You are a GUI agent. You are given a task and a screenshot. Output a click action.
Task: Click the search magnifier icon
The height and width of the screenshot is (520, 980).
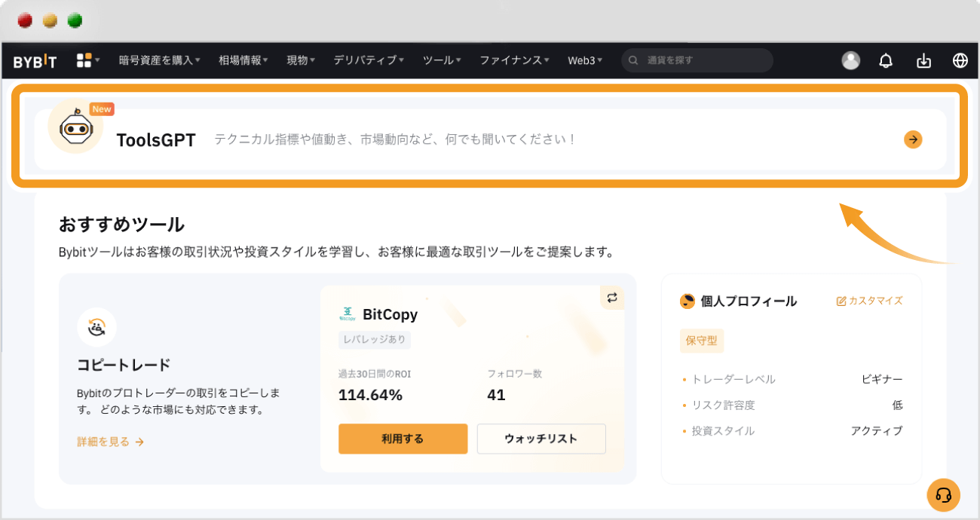[x=634, y=60]
